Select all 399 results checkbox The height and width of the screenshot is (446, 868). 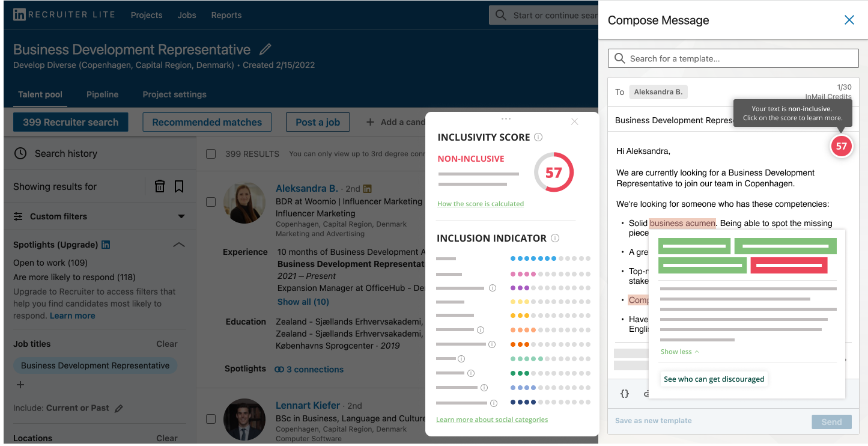pyautogui.click(x=211, y=154)
